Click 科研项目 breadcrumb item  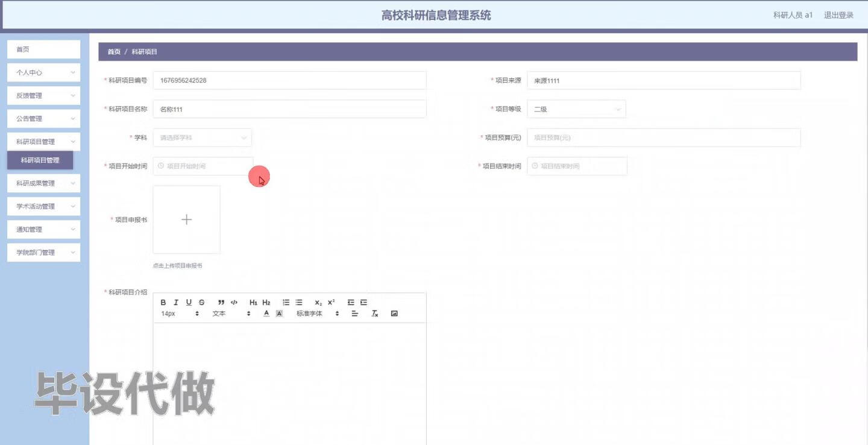144,52
